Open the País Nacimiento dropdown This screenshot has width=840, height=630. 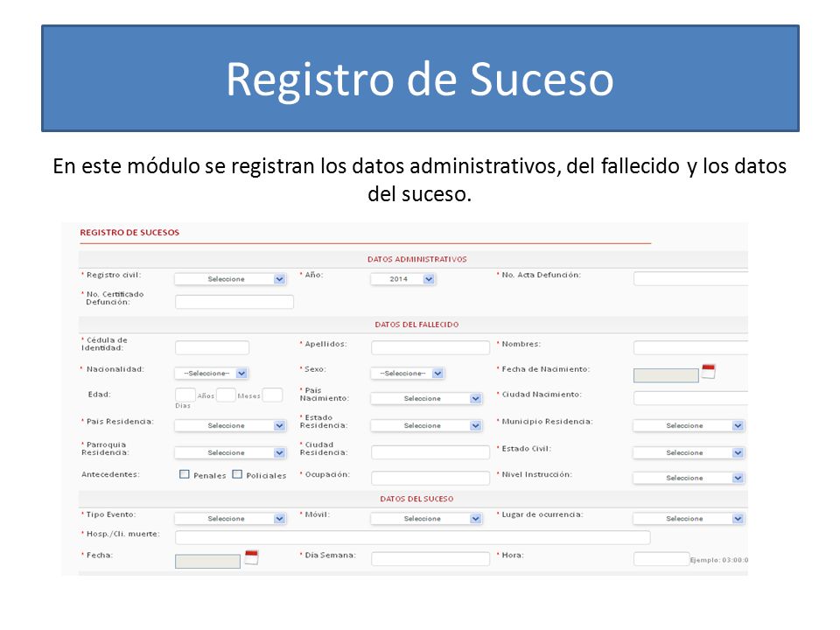coord(426,399)
